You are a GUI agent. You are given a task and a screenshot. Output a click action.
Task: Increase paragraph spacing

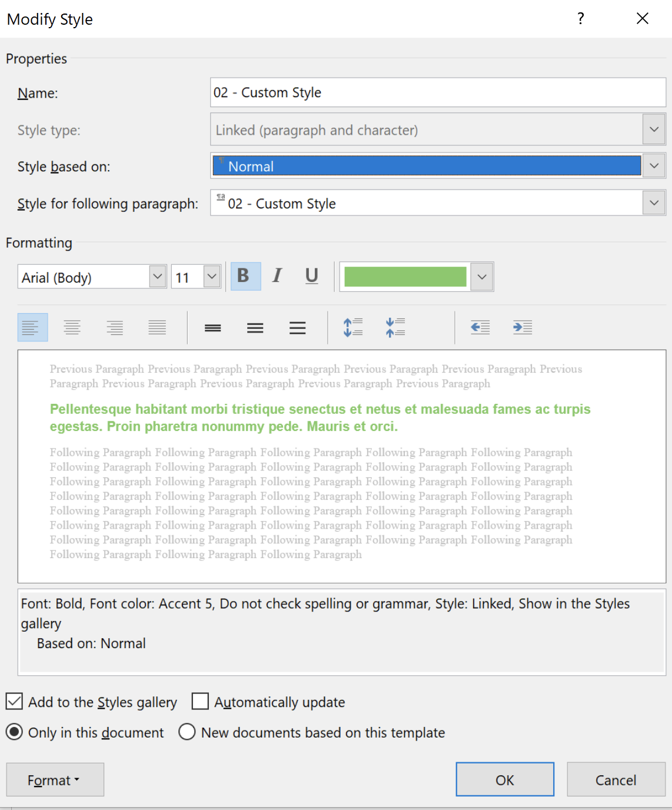[353, 328]
